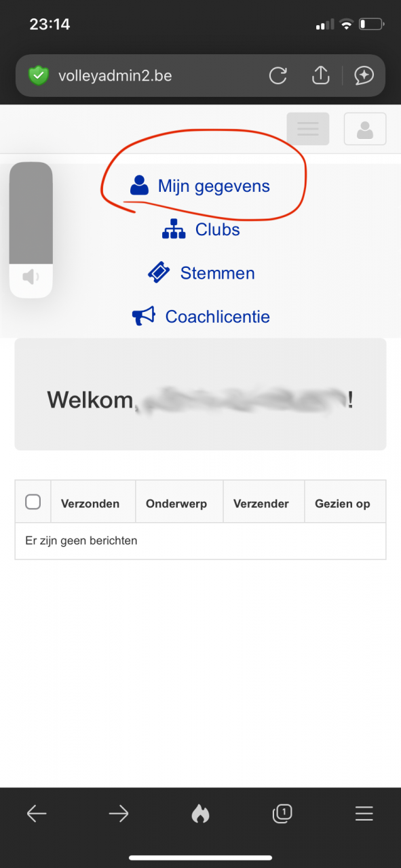Tap the fire clear-data icon
The image size is (401, 868).
tap(200, 813)
